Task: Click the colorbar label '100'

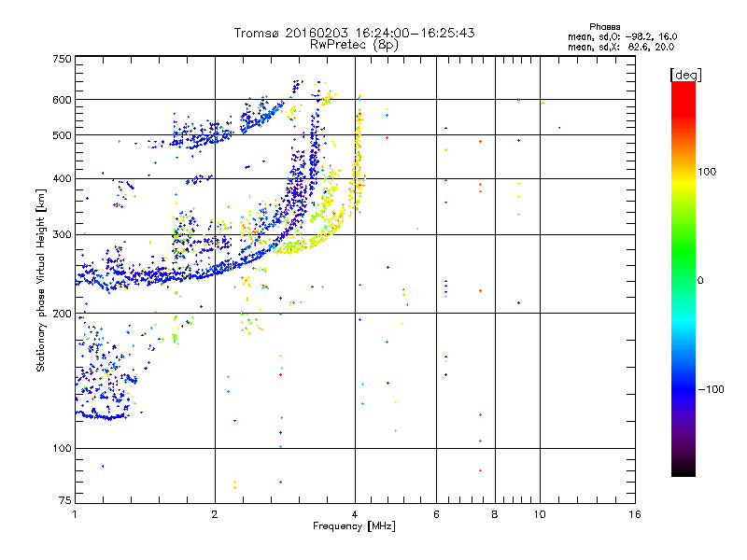Action: [707, 172]
